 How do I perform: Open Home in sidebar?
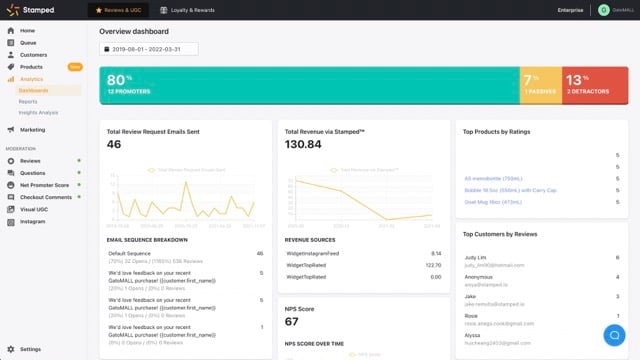click(x=27, y=31)
